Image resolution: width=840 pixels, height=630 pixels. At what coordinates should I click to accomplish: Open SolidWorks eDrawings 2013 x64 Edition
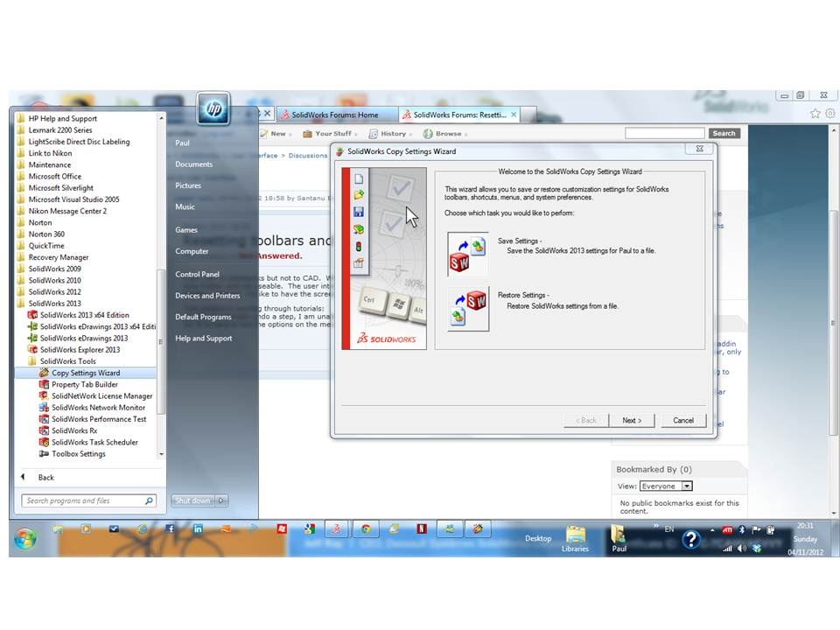(x=92, y=326)
